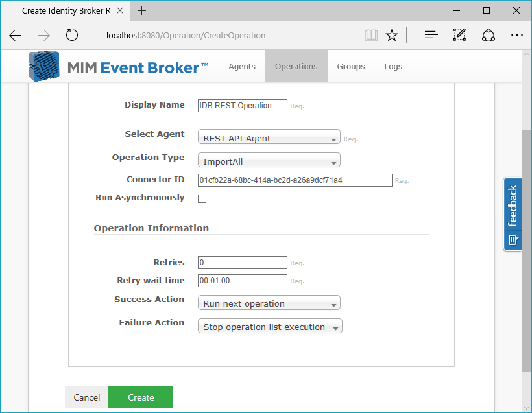Make a web note pen icon
This screenshot has width=532, height=413.
pyautogui.click(x=459, y=35)
